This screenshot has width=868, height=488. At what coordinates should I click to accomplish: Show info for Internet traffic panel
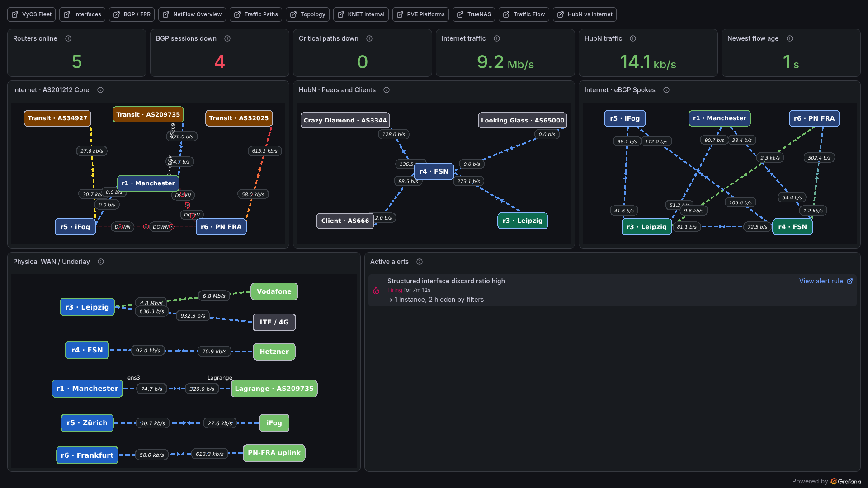pos(497,38)
